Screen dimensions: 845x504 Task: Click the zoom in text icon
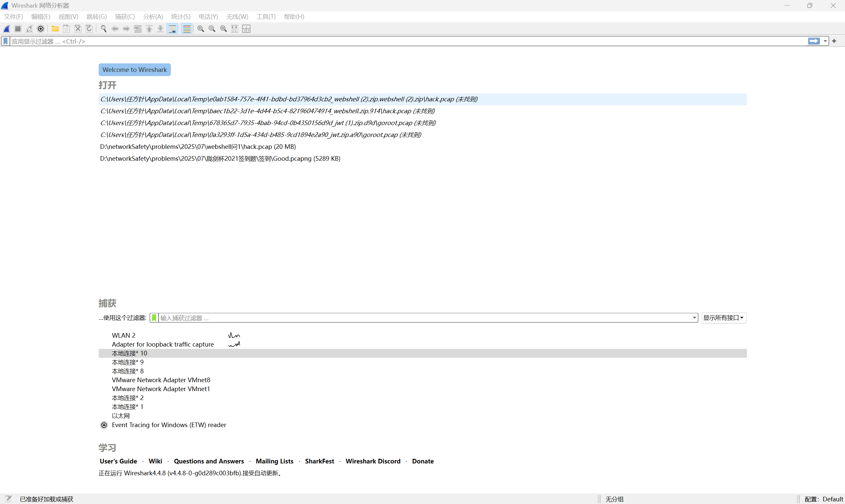tap(201, 29)
